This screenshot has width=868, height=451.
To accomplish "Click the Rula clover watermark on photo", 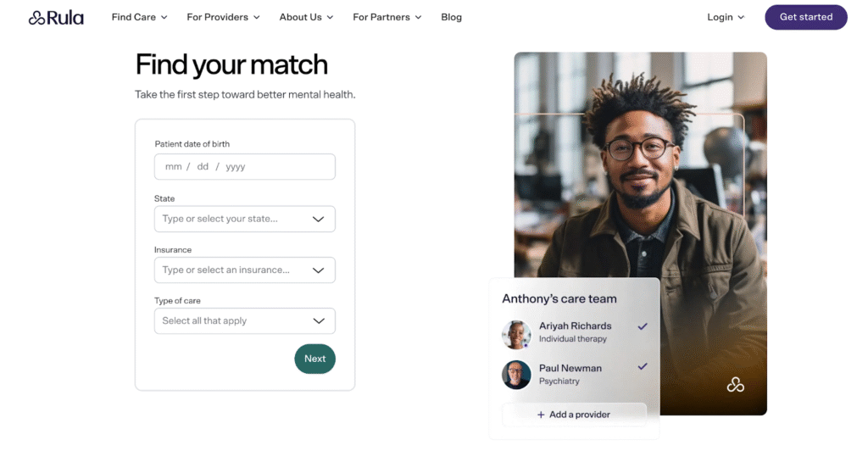I will pos(735,385).
